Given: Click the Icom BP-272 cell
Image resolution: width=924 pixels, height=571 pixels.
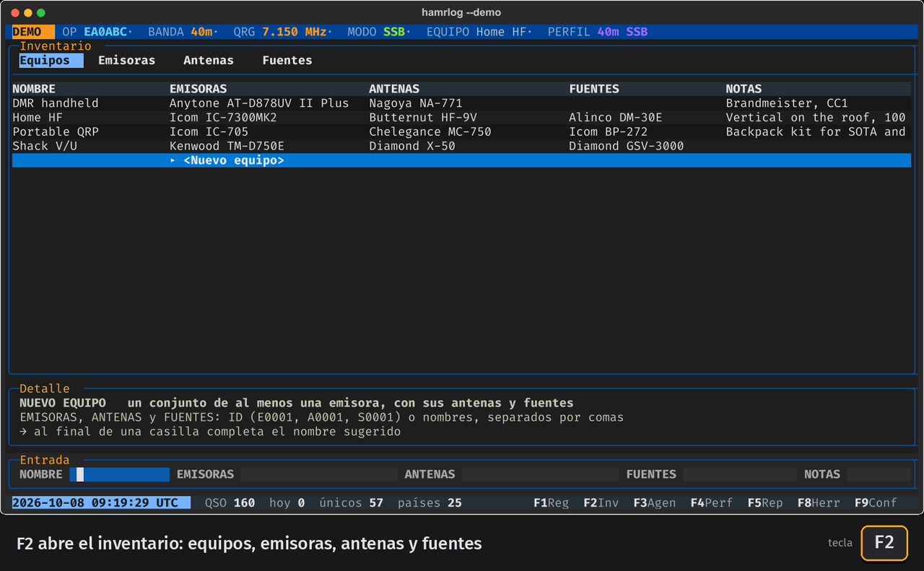Looking at the screenshot, I should 609,132.
